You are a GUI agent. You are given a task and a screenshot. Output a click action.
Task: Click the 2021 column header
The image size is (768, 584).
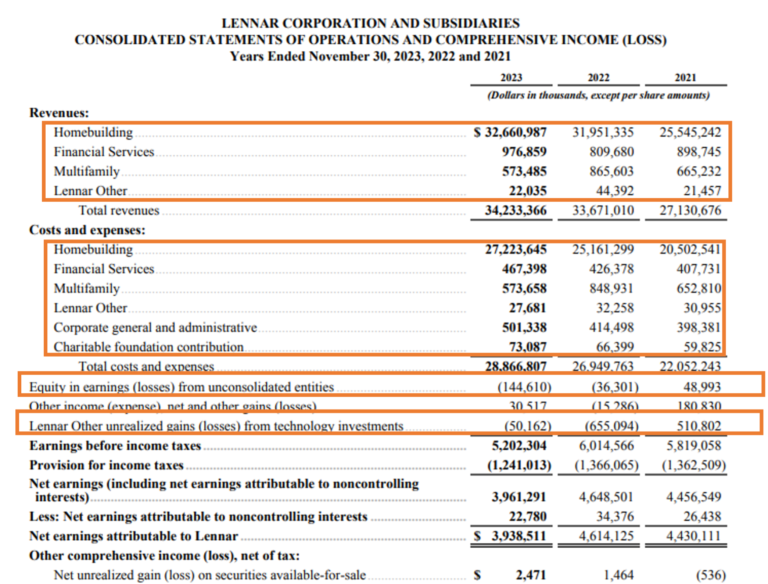point(684,77)
